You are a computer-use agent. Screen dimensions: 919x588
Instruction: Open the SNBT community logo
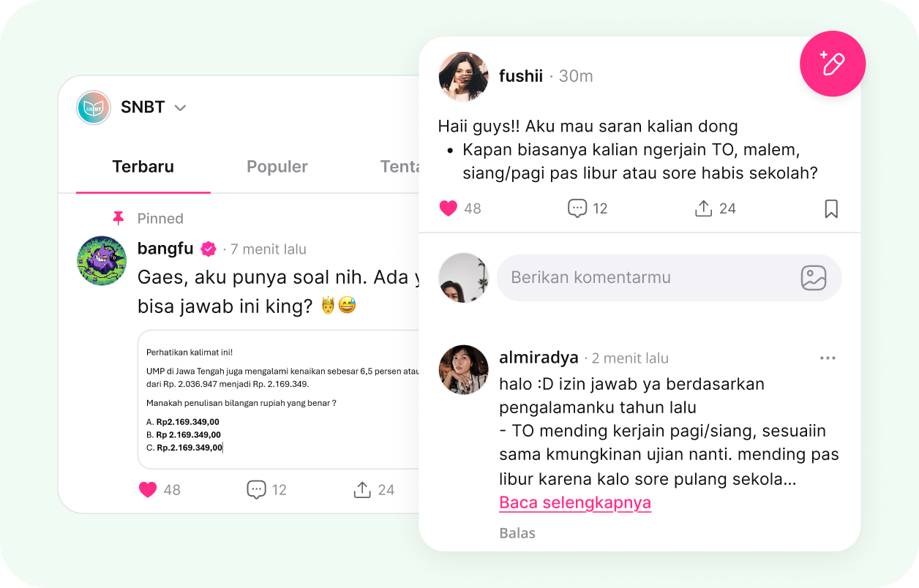coord(94,108)
